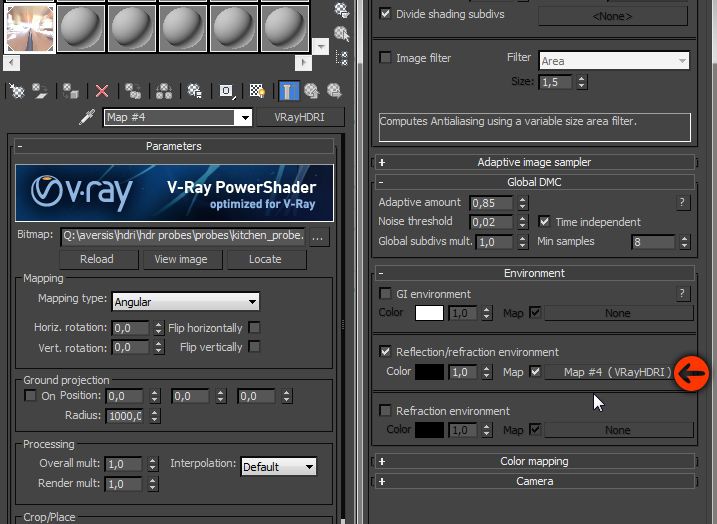Click the Get Material icon

17,91
